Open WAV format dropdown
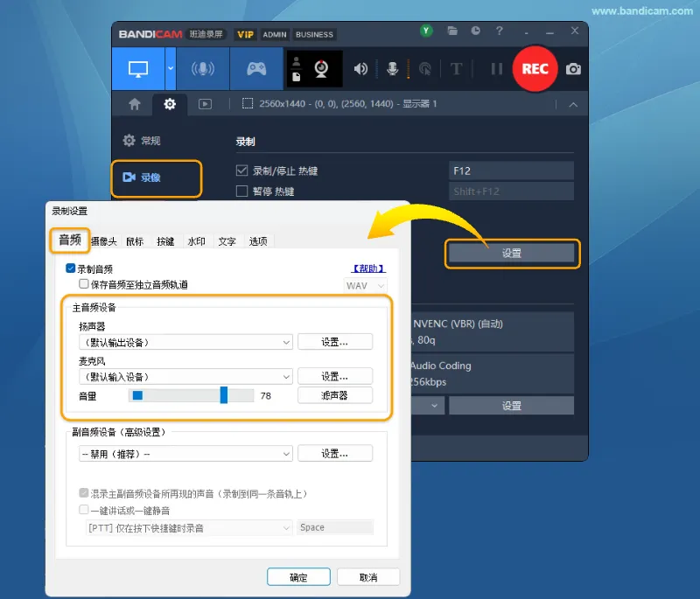This screenshot has width=700, height=599. click(365, 285)
